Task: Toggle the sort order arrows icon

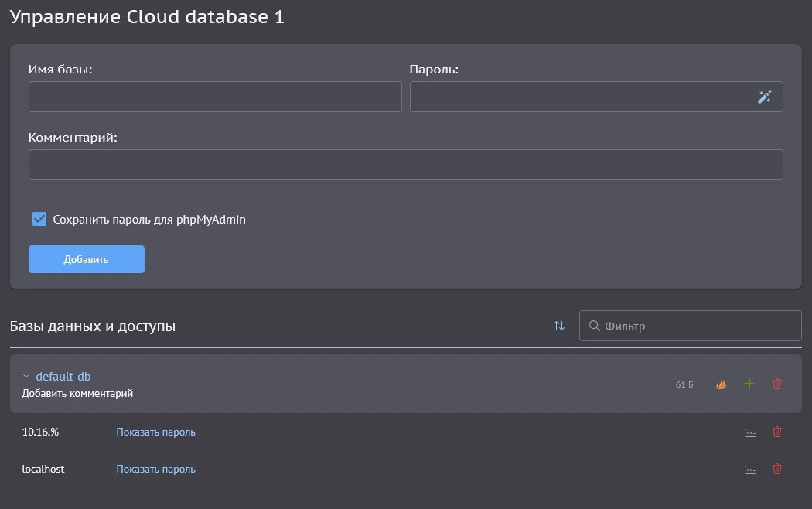Action: click(559, 326)
